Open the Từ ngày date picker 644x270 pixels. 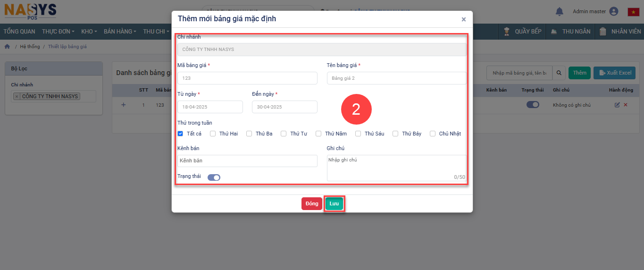point(210,107)
